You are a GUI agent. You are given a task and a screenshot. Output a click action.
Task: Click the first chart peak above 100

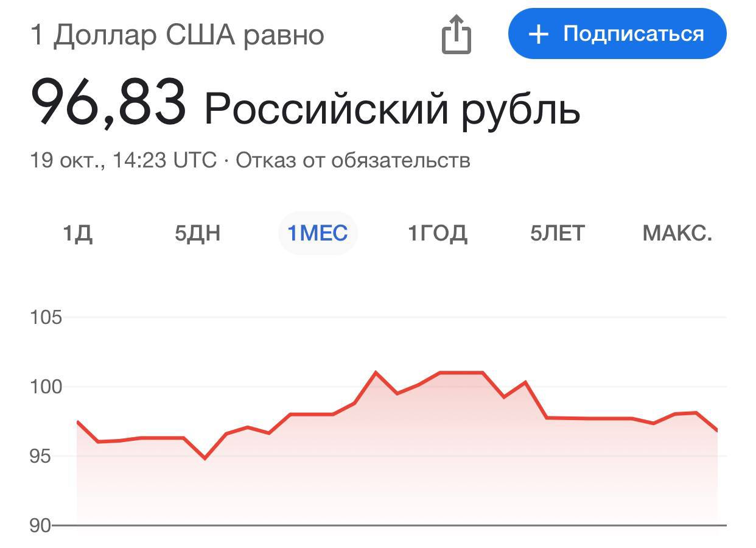click(x=376, y=372)
